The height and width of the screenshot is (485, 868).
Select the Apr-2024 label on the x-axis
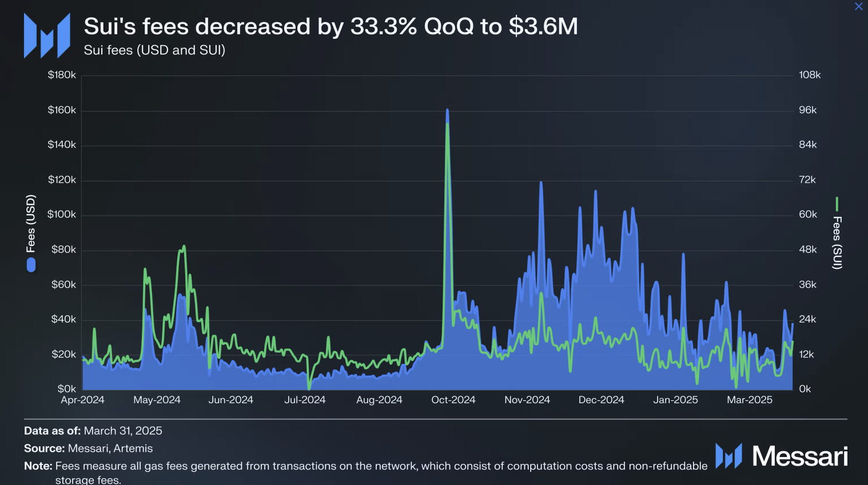click(82, 400)
